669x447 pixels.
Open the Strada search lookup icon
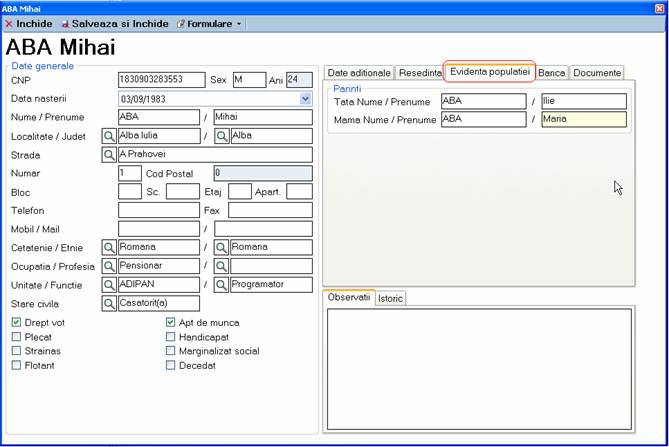109,155
